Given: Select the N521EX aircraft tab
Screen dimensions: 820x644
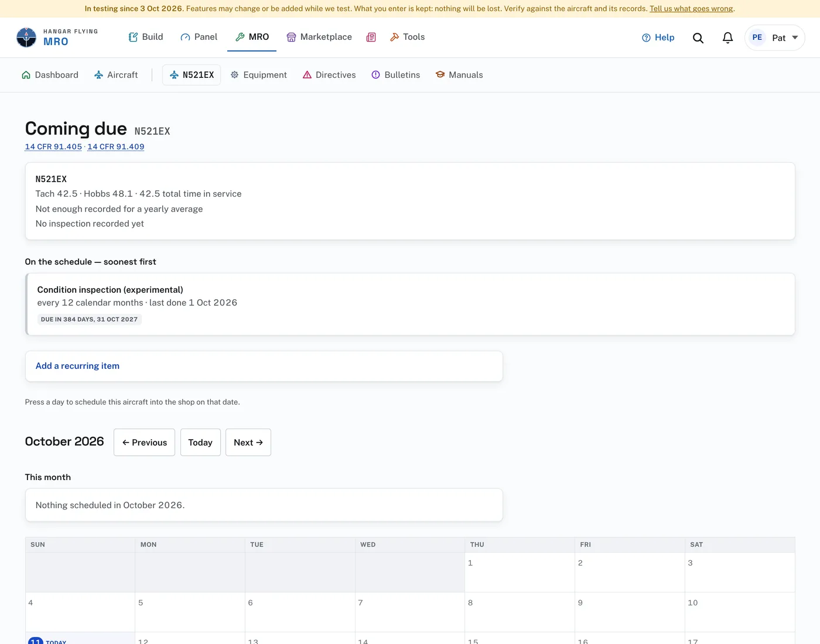Looking at the screenshot, I should (x=192, y=75).
